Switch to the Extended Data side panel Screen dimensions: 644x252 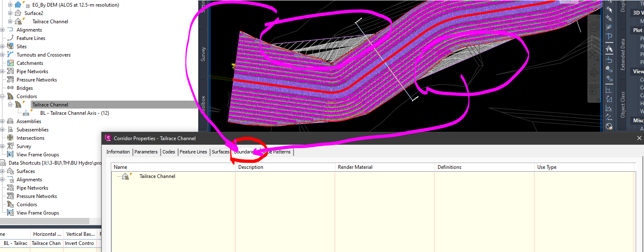click(x=623, y=54)
